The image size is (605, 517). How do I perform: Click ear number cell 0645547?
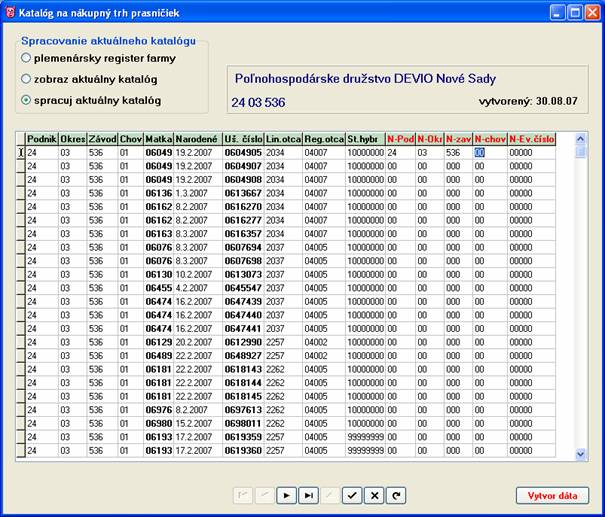point(243,288)
